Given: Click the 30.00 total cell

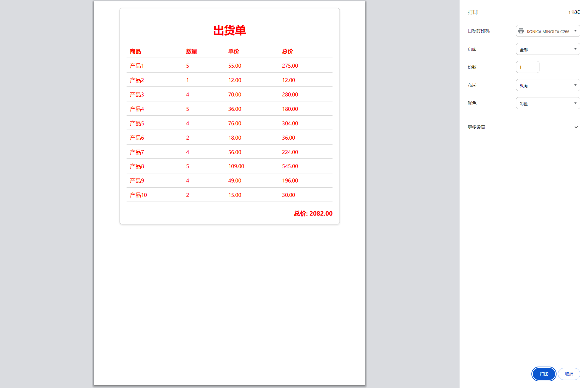Looking at the screenshot, I should (288, 195).
